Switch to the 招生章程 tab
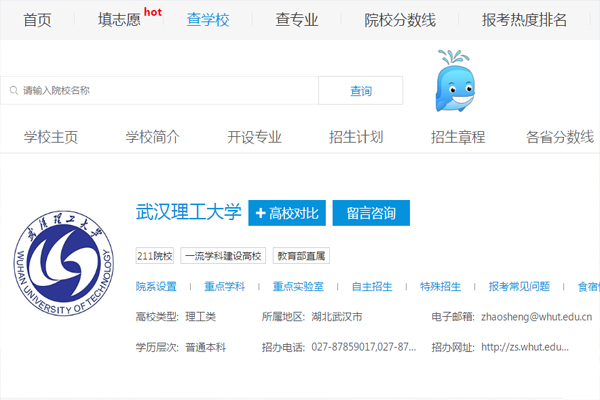Image resolution: width=600 pixels, height=400 pixels. click(458, 137)
